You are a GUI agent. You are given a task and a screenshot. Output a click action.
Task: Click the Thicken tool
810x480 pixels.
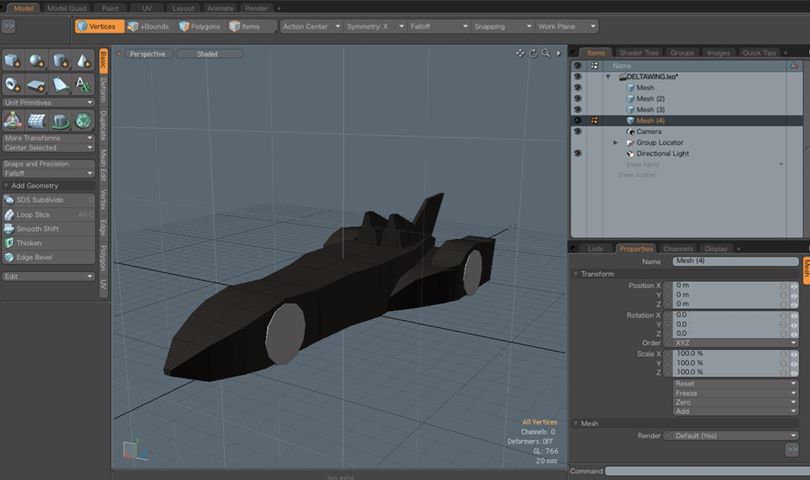click(49, 243)
